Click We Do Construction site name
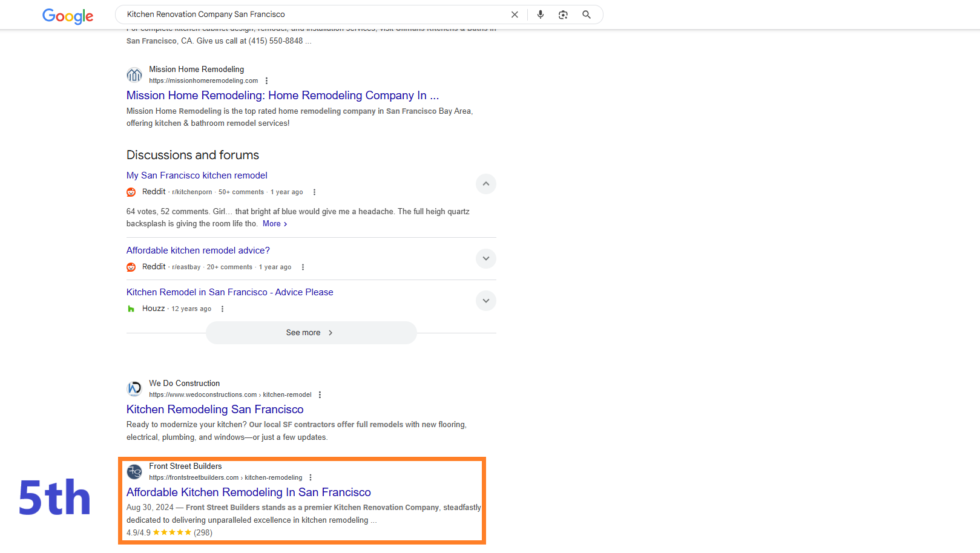Viewport: 980px width, 553px height. [x=185, y=384]
